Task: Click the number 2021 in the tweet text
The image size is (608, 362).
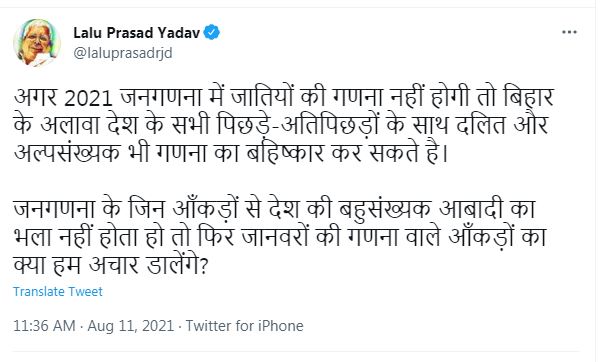Action: [x=88, y=99]
